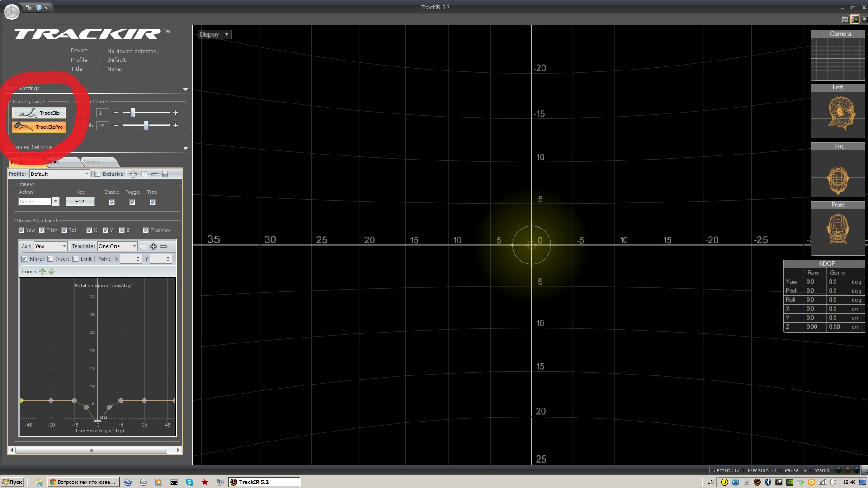Enable the Limit checkbox
Screen dimensions: 868x488
tap(75, 259)
